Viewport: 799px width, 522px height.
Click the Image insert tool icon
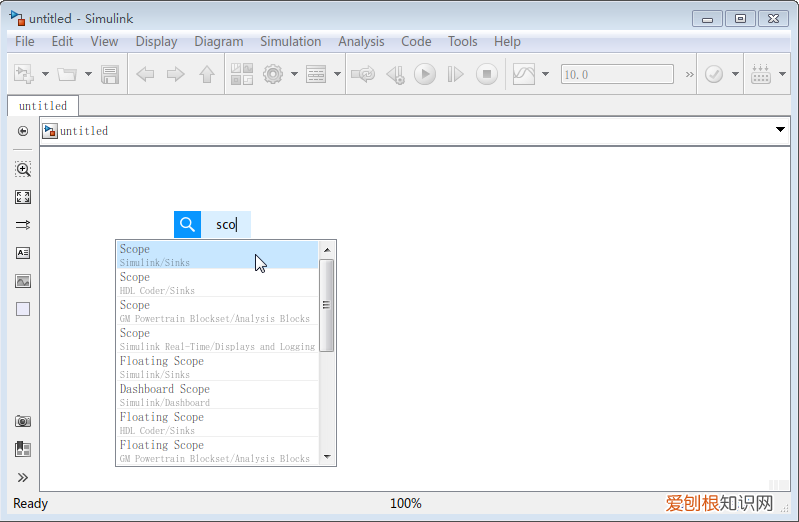click(x=23, y=281)
